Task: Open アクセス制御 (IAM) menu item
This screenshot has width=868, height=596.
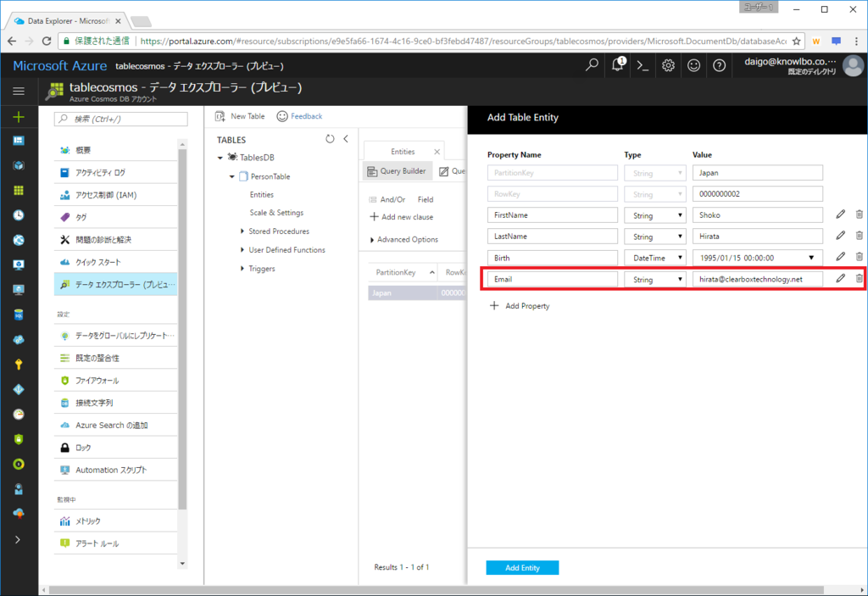Action: (x=115, y=195)
